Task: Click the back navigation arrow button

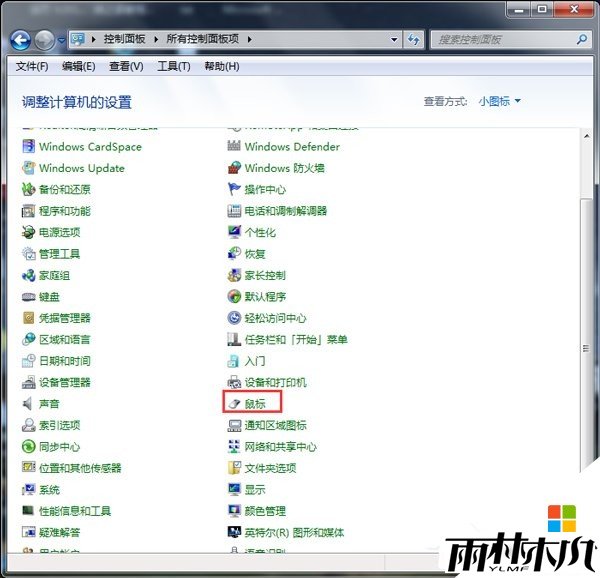Action: pos(20,40)
